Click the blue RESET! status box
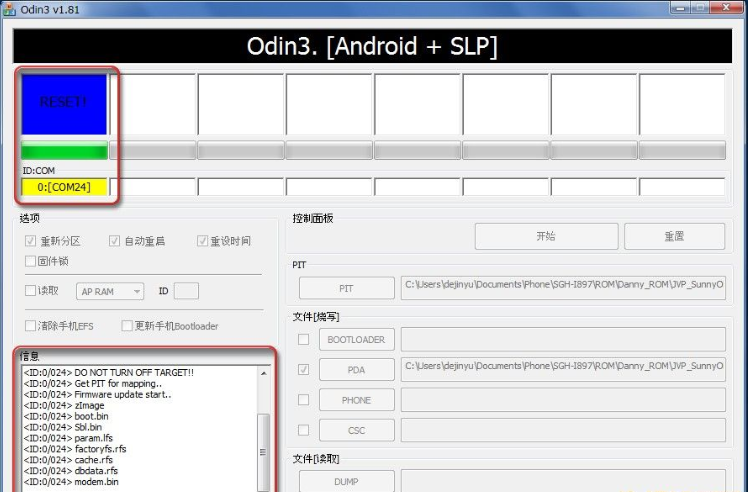749x492 pixels. click(64, 104)
